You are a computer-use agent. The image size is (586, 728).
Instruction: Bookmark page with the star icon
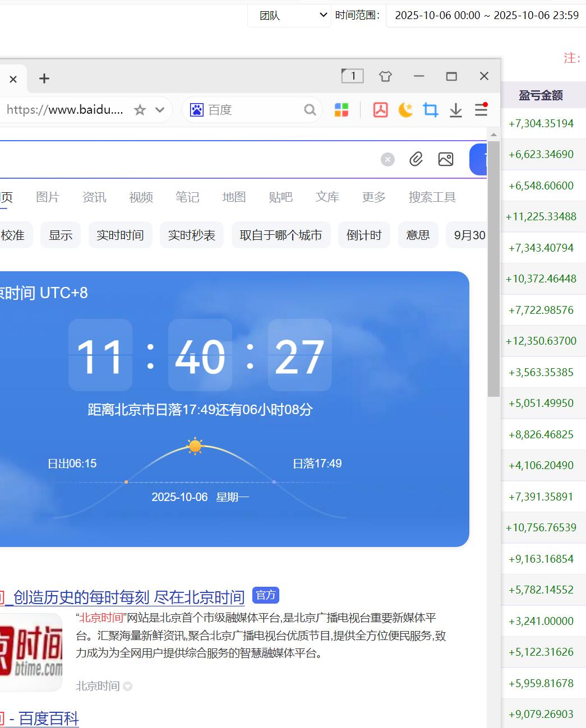140,110
